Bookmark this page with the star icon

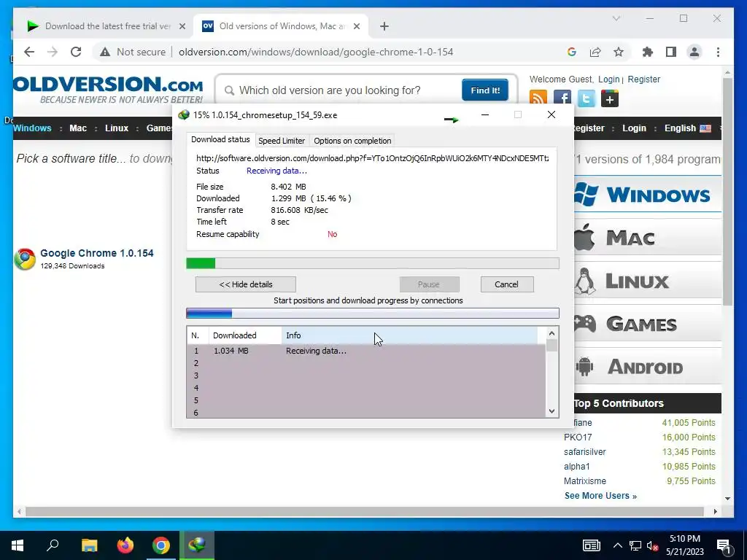(619, 52)
